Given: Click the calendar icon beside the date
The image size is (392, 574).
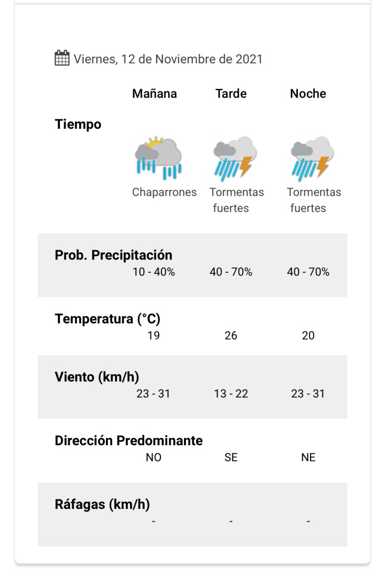Looking at the screenshot, I should pos(62,58).
